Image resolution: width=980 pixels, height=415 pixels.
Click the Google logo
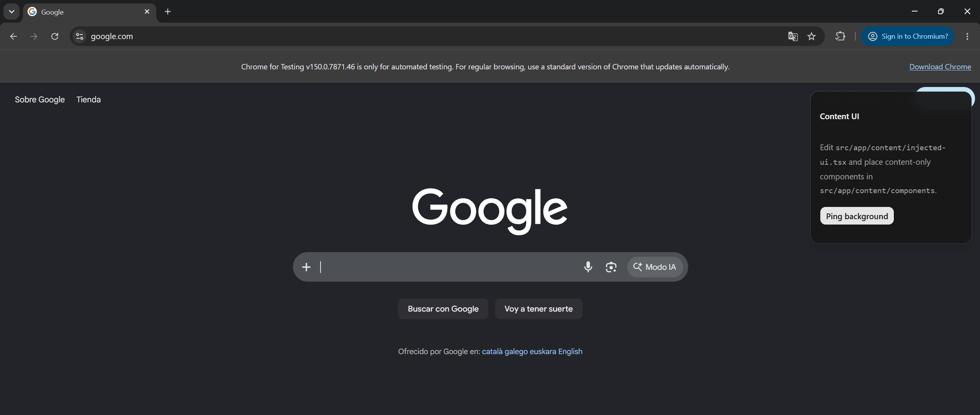coord(490,211)
